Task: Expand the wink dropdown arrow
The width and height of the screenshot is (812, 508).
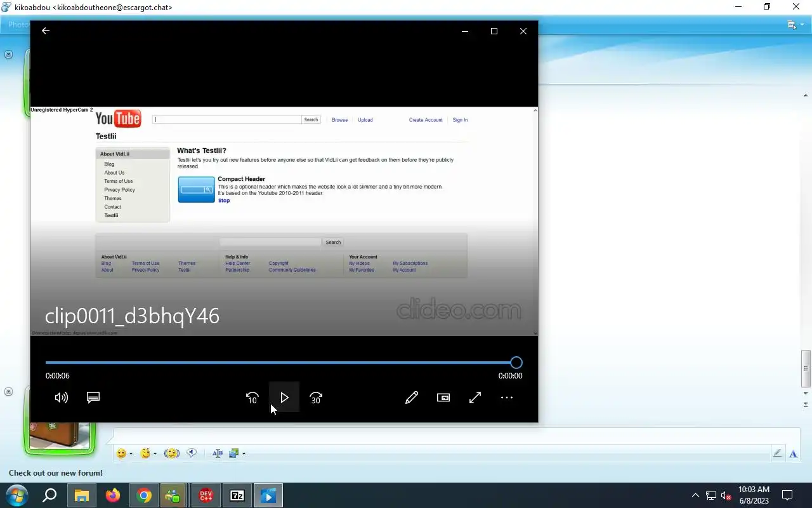Action: [x=155, y=454]
